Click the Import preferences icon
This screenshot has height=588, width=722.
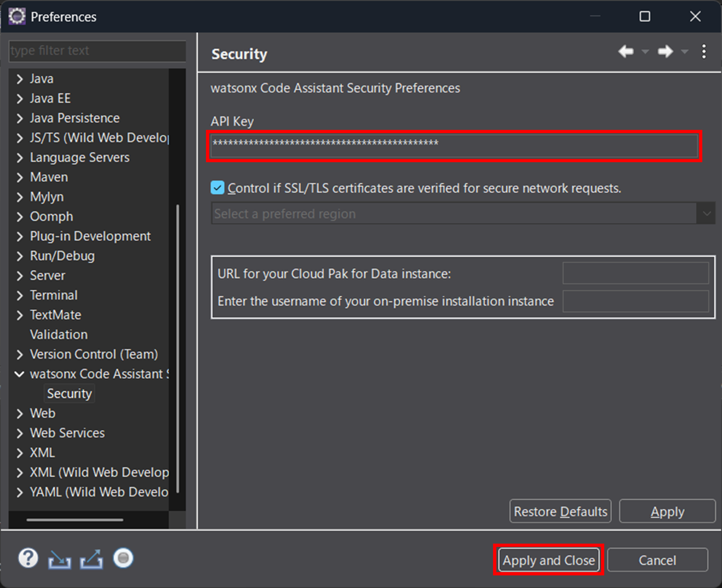tap(59, 560)
